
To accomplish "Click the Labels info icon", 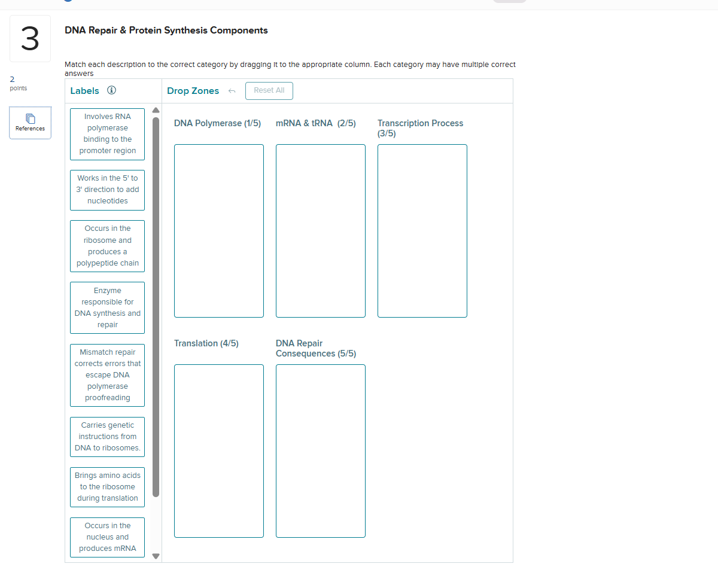I will coord(111,90).
